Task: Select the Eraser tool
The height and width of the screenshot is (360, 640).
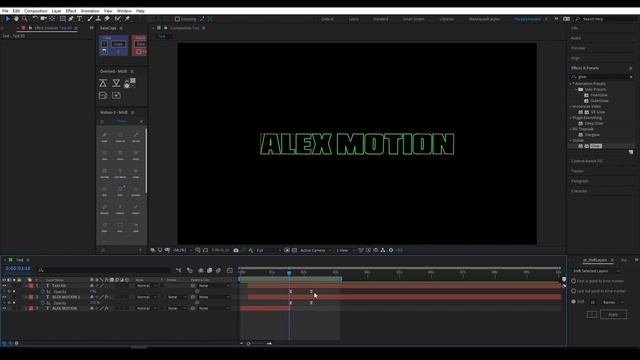Action: click(x=107, y=19)
